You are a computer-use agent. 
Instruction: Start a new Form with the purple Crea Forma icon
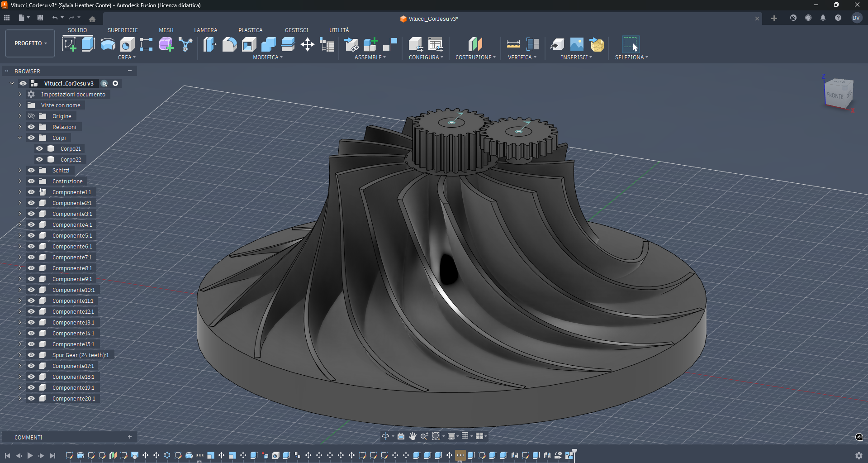pos(166,44)
